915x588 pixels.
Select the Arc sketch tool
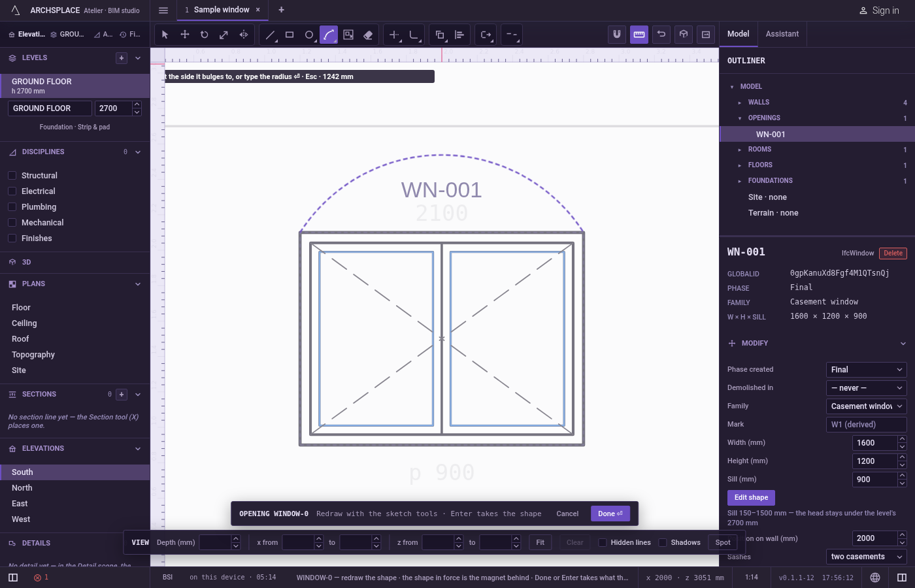click(329, 35)
